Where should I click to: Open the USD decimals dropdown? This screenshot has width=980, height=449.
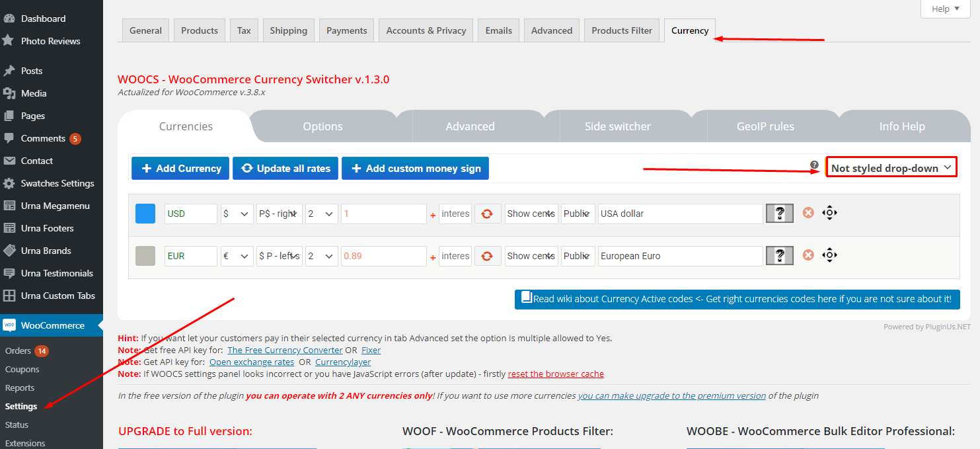click(x=322, y=214)
